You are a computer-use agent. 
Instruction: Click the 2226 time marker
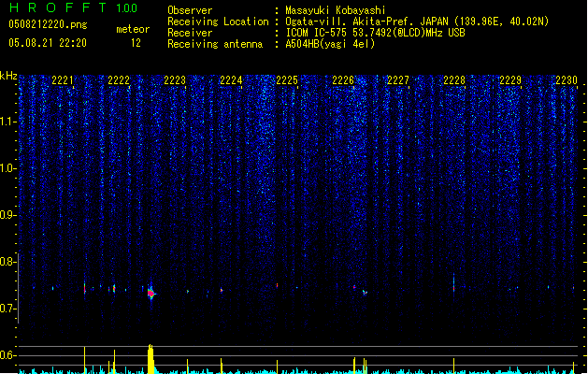[x=343, y=80]
